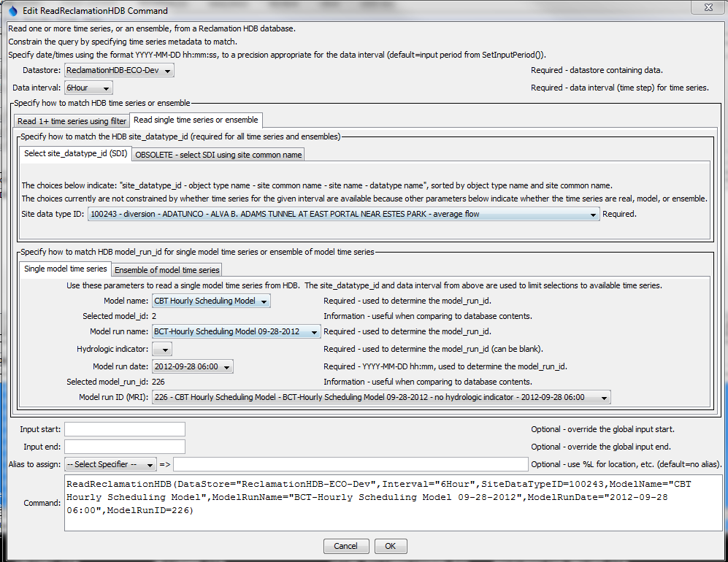Image resolution: width=728 pixels, height=562 pixels.
Task: Open the Alias to assign specifier dropdown
Action: coord(152,463)
